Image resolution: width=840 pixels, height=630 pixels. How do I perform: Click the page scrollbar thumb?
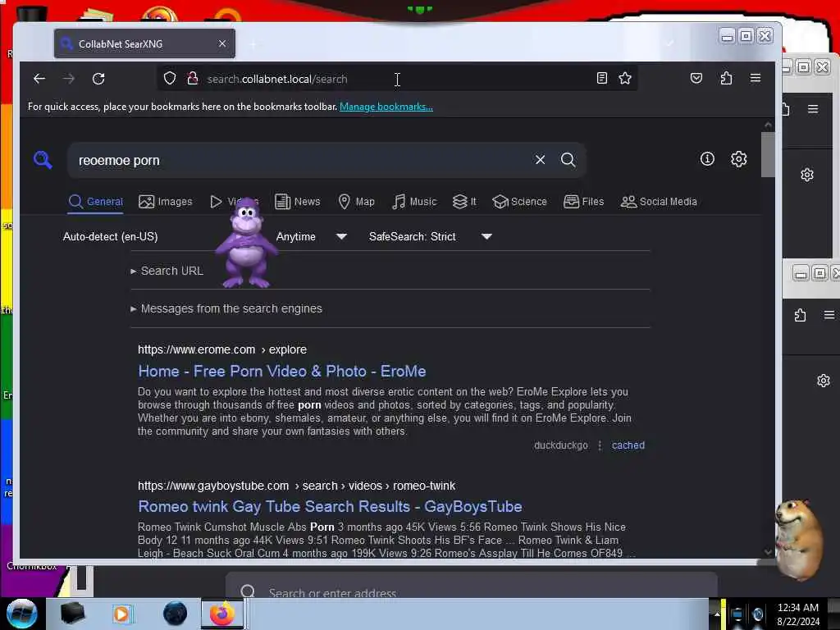point(768,154)
